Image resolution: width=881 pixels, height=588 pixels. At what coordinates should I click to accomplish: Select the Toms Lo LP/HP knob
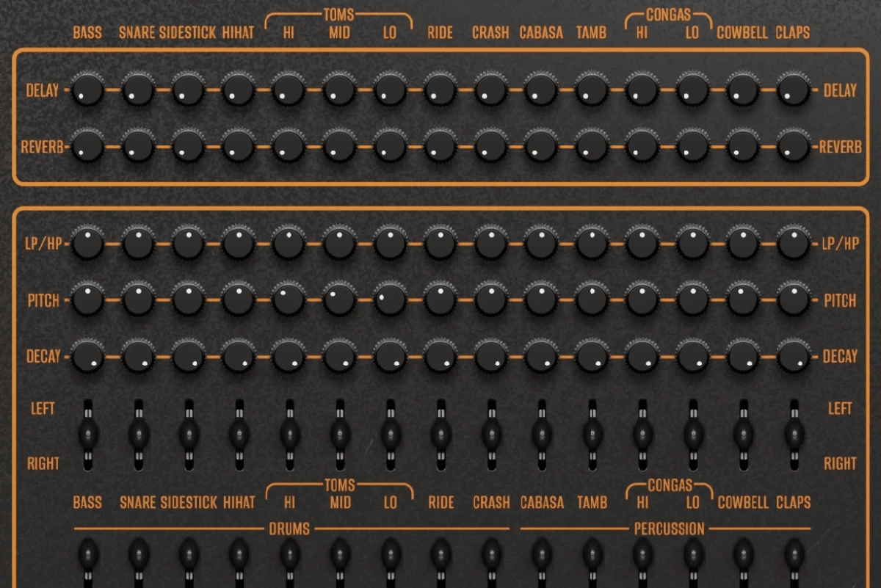(390, 243)
